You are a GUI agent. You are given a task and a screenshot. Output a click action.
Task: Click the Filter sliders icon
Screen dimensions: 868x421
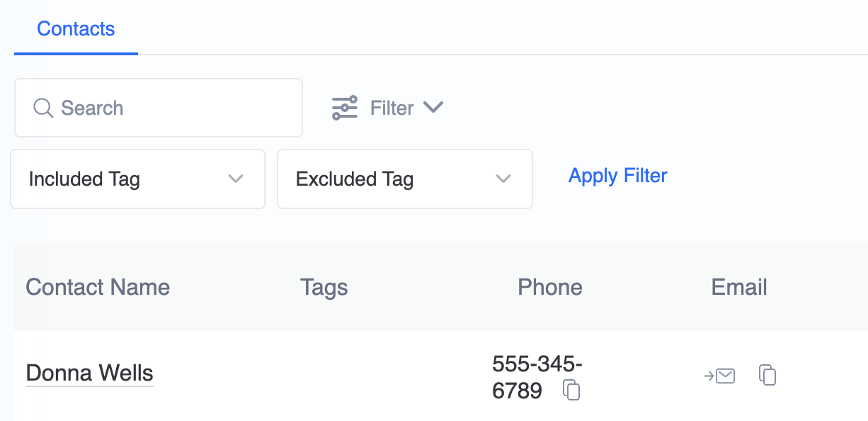tap(345, 108)
